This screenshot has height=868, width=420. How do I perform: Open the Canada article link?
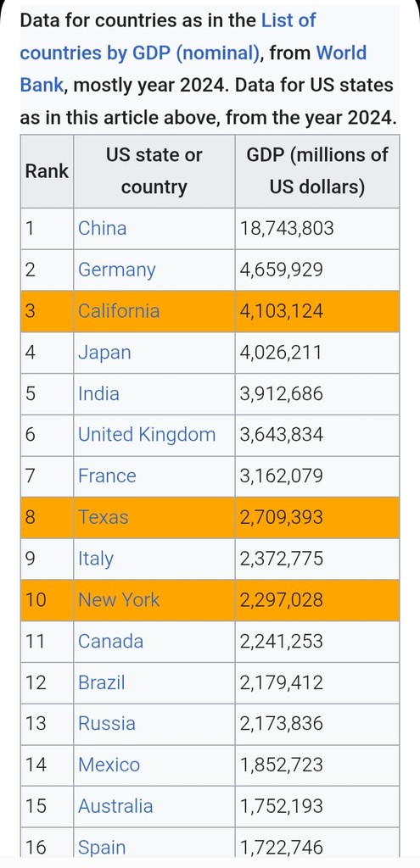111,641
